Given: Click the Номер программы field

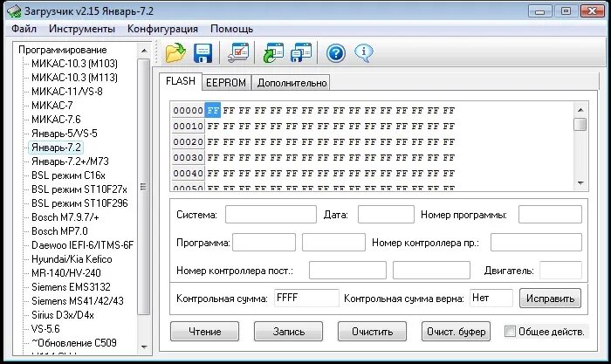Looking at the screenshot, I should point(550,215).
